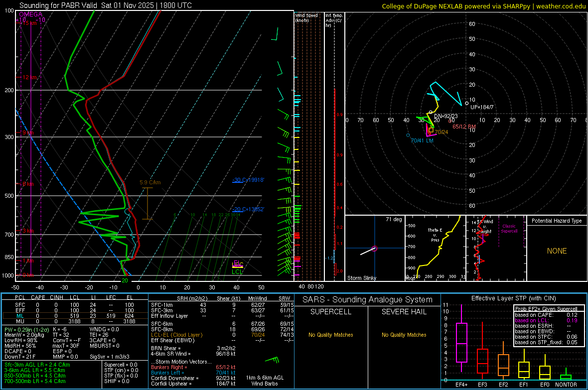Select the 12 km height marker
Screen dimensions: 588x390
click(29, 77)
